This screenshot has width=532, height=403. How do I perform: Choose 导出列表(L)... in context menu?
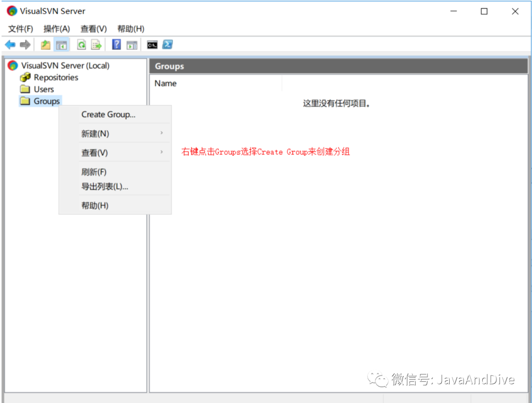[115, 186]
